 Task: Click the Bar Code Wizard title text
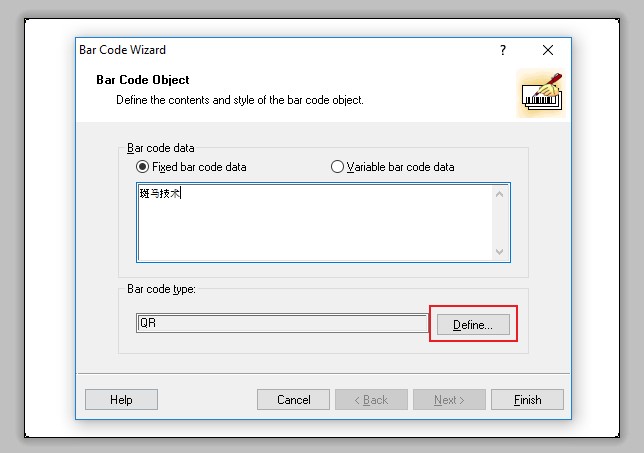pos(122,50)
